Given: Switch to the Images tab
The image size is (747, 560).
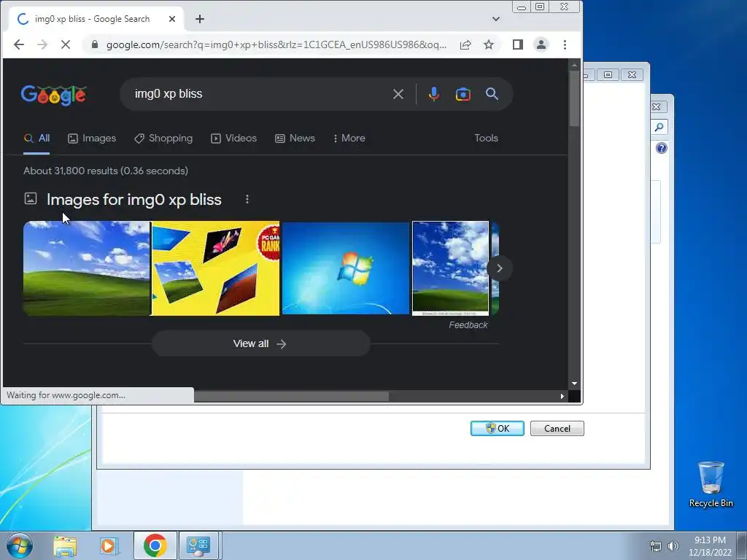Looking at the screenshot, I should click(92, 138).
